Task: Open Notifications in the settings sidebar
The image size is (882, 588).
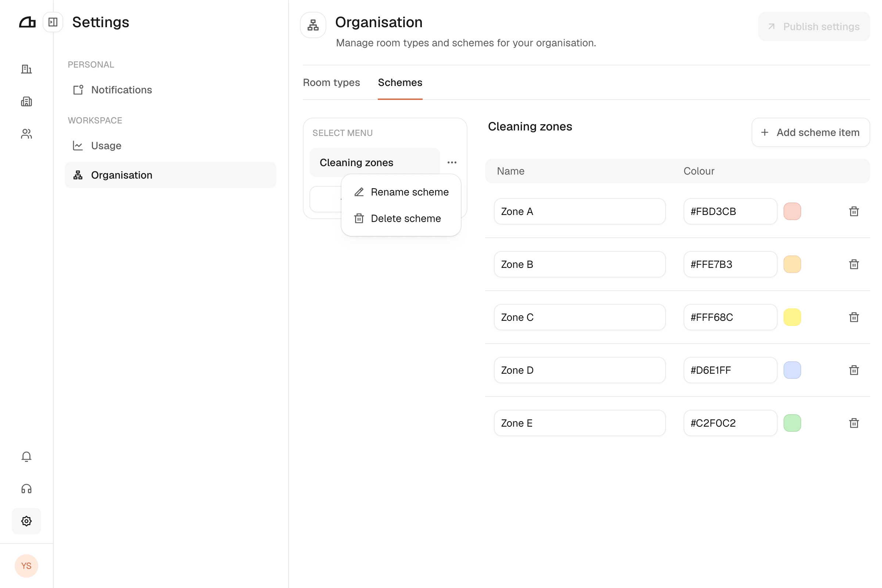Action: coord(171,90)
